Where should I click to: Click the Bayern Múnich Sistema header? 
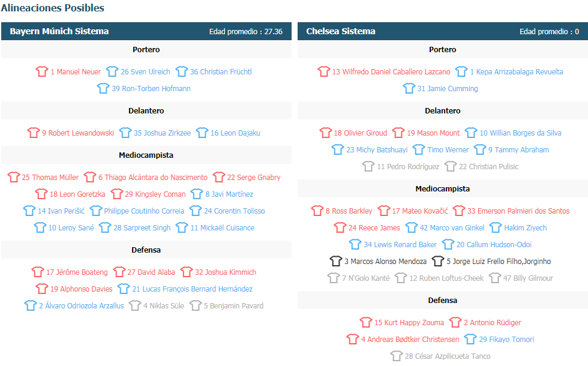pos(146,31)
